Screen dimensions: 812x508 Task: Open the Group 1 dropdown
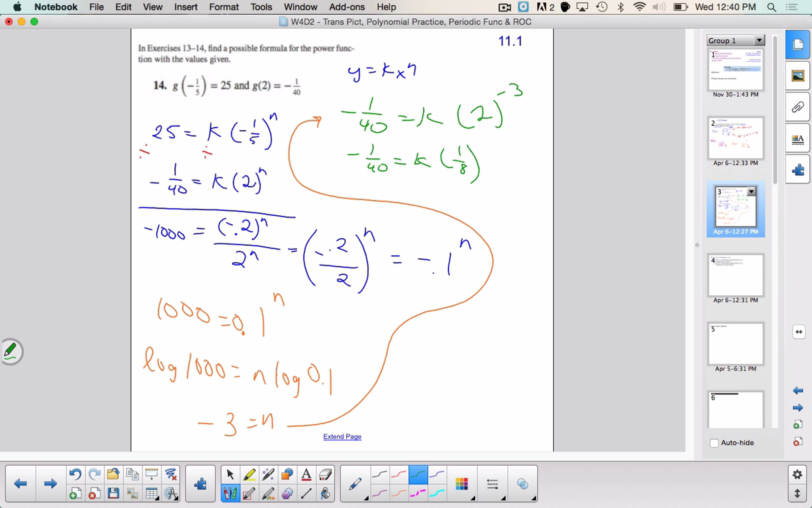pos(759,41)
